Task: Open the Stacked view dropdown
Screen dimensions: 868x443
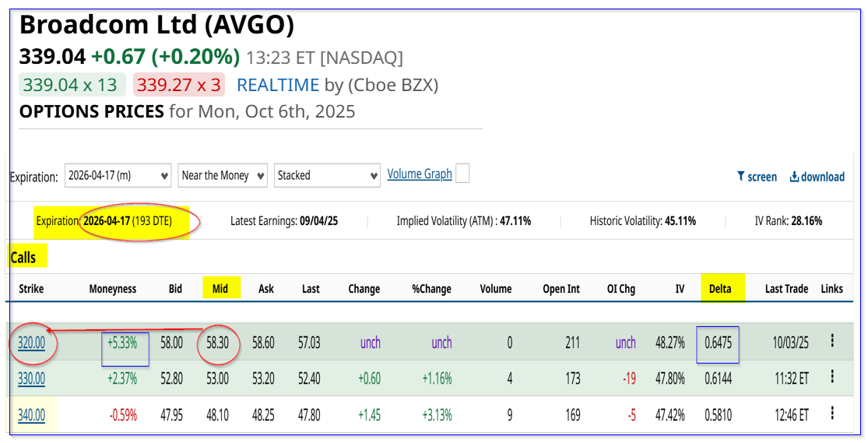Action: 327,176
